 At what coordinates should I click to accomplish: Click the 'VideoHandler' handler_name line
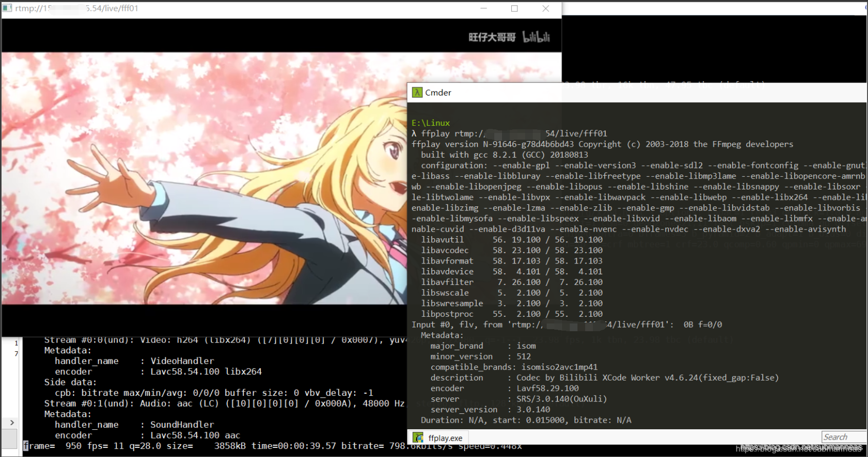click(134, 361)
